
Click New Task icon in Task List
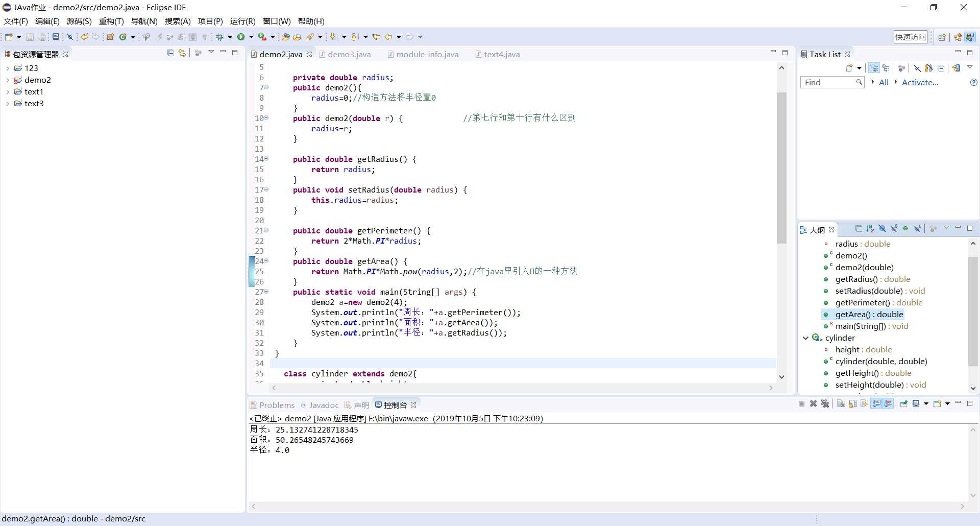click(849, 68)
